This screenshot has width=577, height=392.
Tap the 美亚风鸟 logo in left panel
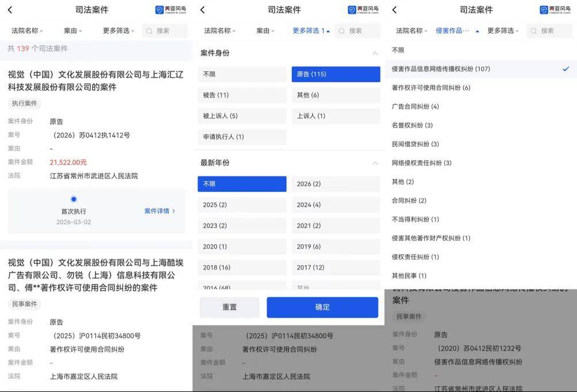click(x=171, y=10)
